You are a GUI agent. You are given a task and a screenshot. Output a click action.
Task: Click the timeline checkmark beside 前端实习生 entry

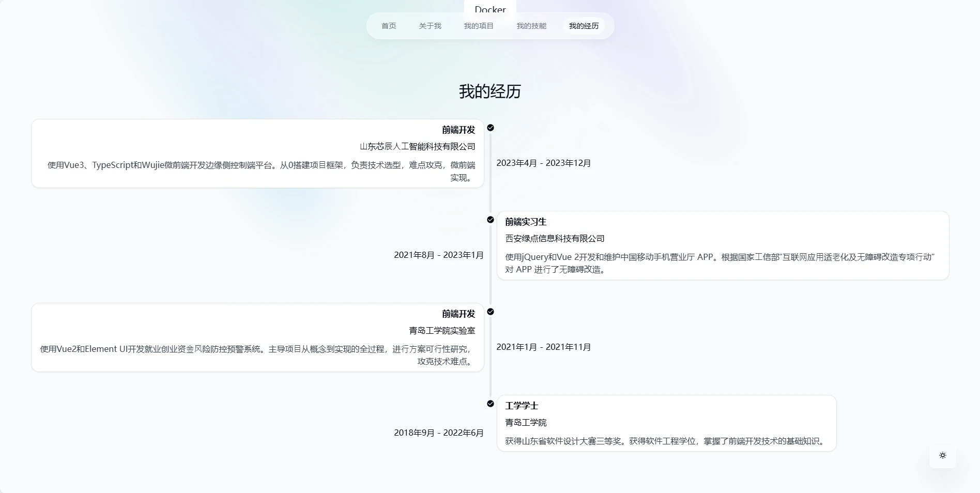click(490, 220)
